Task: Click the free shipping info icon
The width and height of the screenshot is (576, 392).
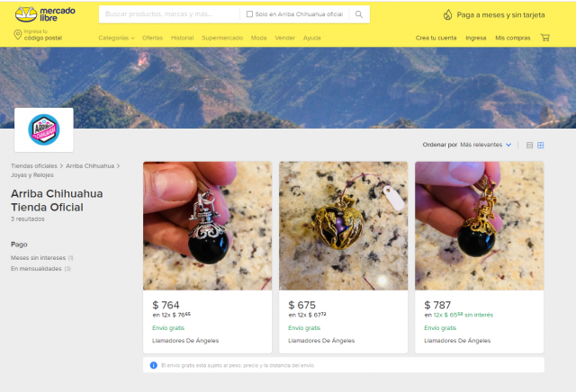Action: 153,365
